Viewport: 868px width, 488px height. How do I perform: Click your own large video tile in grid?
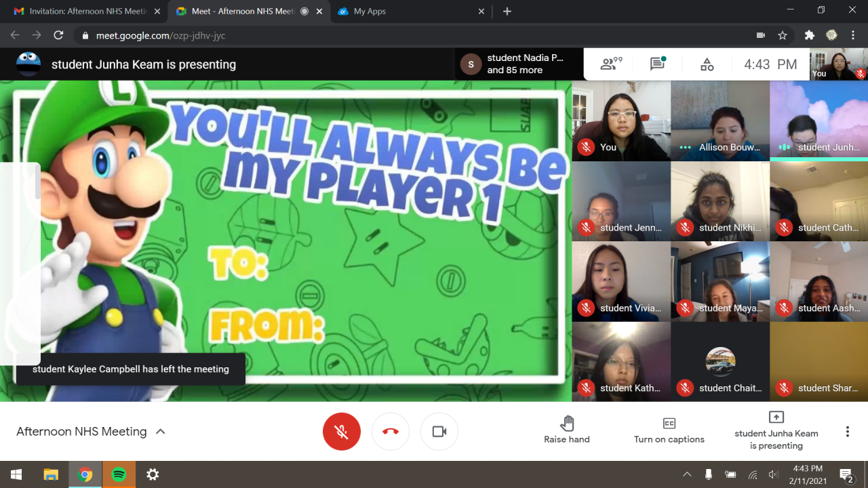click(x=621, y=121)
